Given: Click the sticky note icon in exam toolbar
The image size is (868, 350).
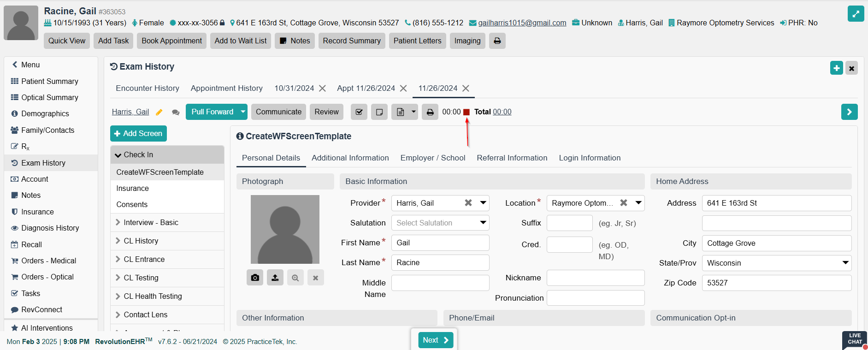Looking at the screenshot, I should coord(379,112).
